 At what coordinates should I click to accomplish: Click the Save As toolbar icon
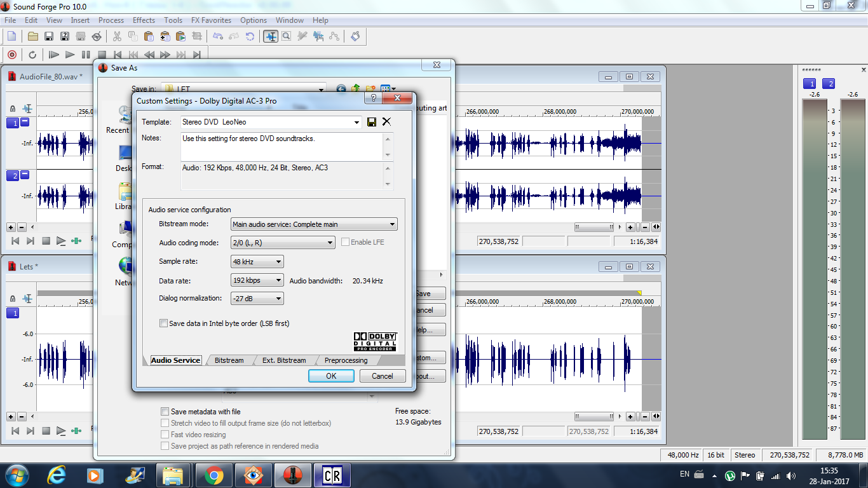click(65, 36)
